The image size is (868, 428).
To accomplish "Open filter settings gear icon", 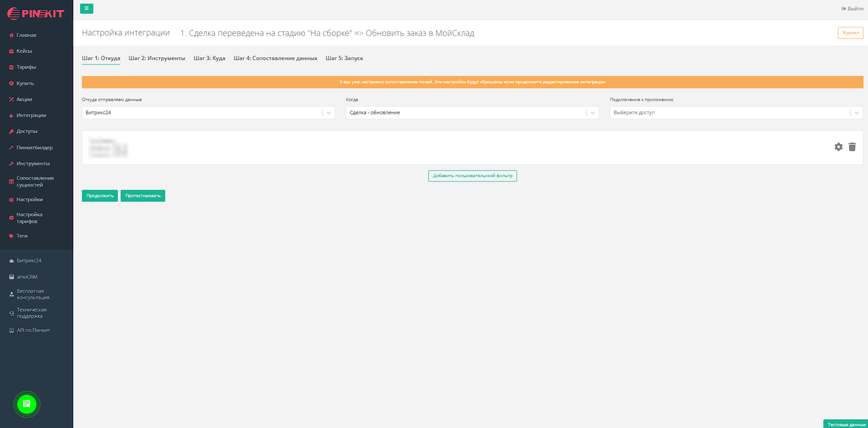I will click(x=838, y=147).
